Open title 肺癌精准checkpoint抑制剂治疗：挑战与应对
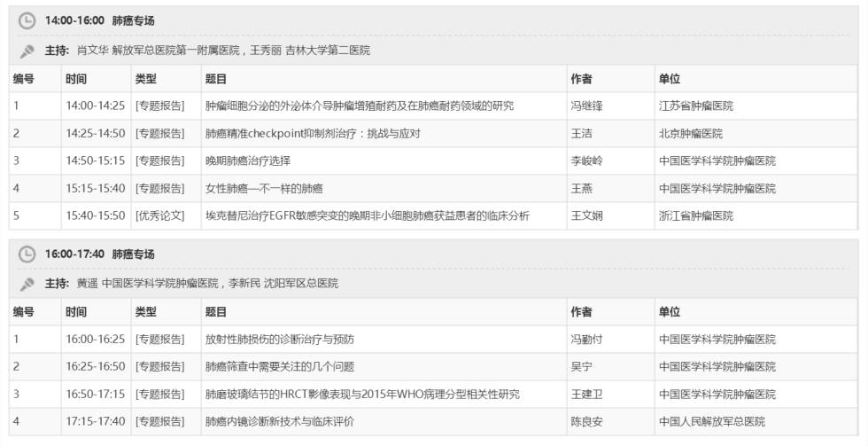This screenshot has height=446, width=868. pos(313,134)
